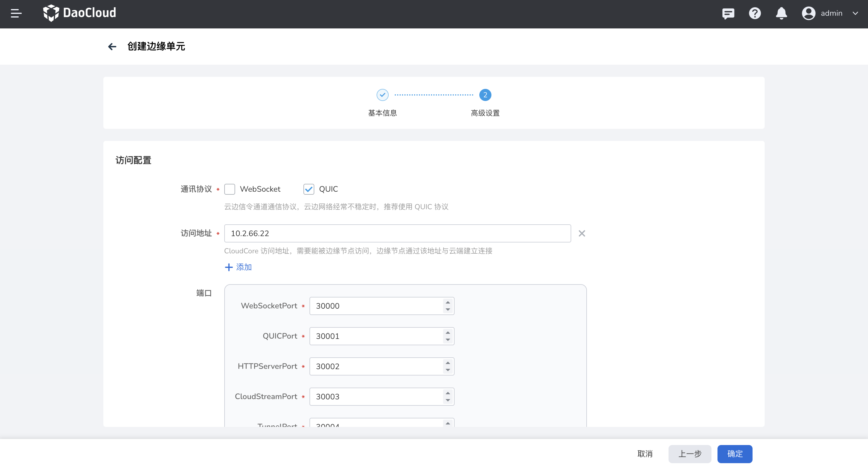
Task: Go to the 基本信息 step
Action: [382, 95]
